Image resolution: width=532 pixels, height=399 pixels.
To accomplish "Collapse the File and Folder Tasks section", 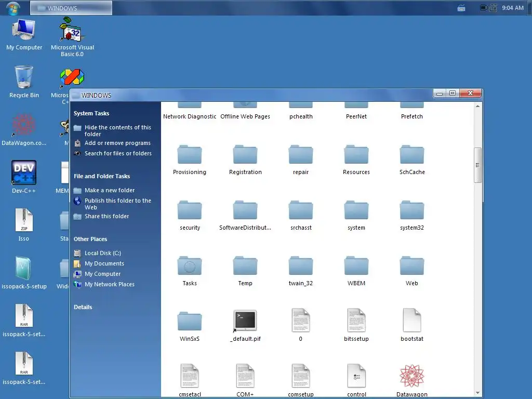I will click(x=102, y=176).
